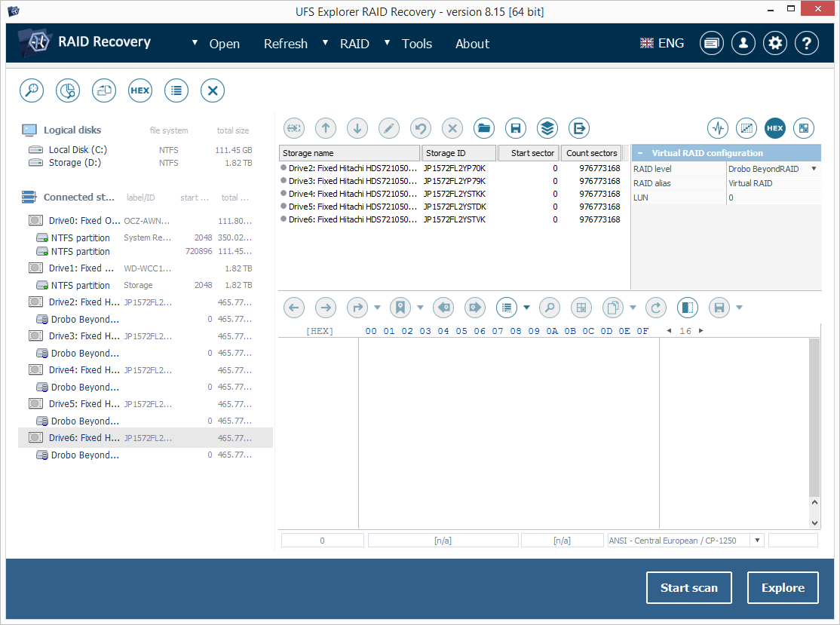Image resolution: width=840 pixels, height=625 pixels.
Task: Expand the arrow next to the hex save icon
Action: (x=739, y=308)
